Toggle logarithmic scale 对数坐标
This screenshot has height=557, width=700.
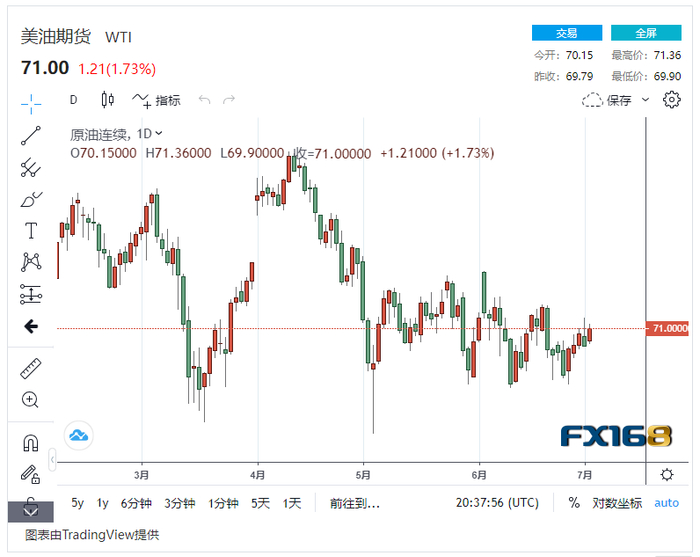(617, 503)
